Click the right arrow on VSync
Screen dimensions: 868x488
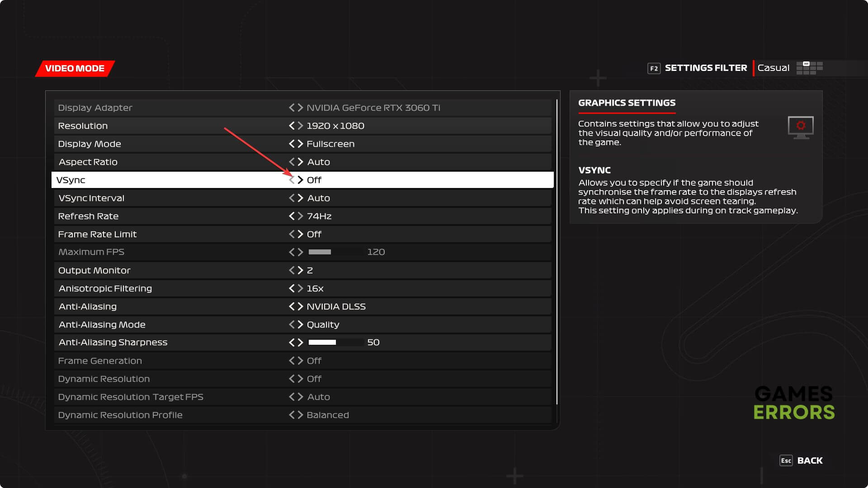click(301, 180)
